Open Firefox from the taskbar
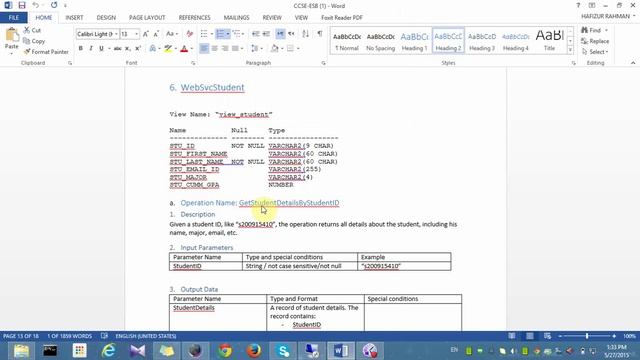 [254, 351]
